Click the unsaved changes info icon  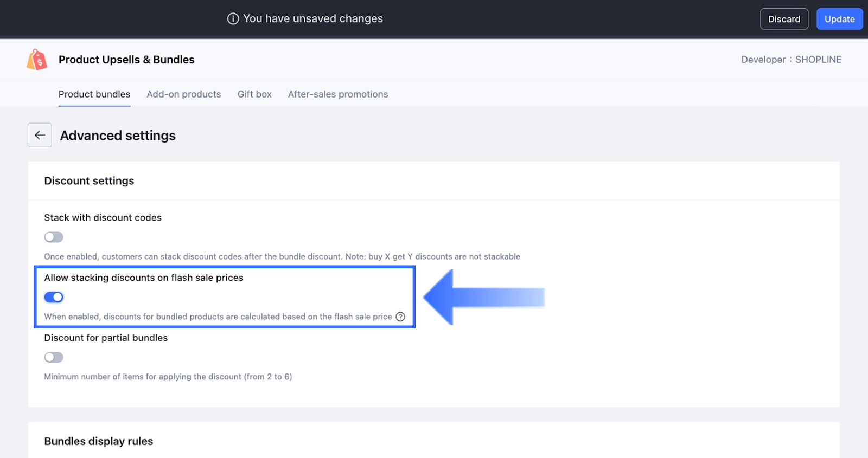point(233,19)
